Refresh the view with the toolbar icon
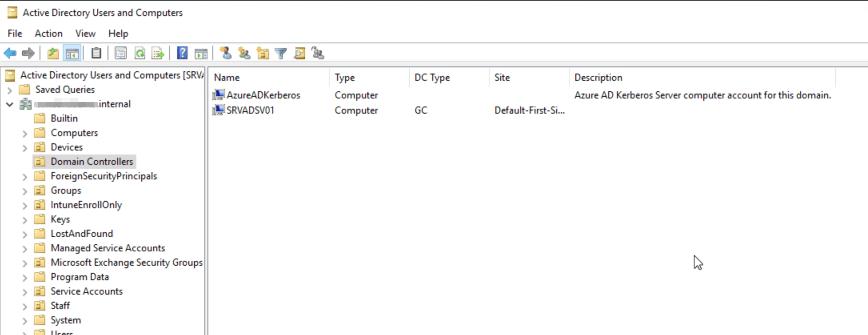The width and height of the screenshot is (868, 335). [x=140, y=53]
